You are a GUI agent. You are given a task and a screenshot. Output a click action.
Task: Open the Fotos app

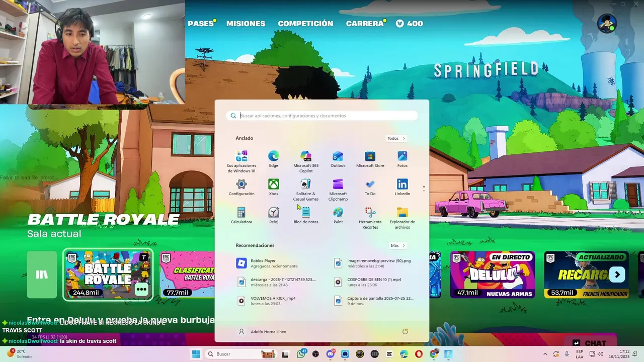pos(402,159)
